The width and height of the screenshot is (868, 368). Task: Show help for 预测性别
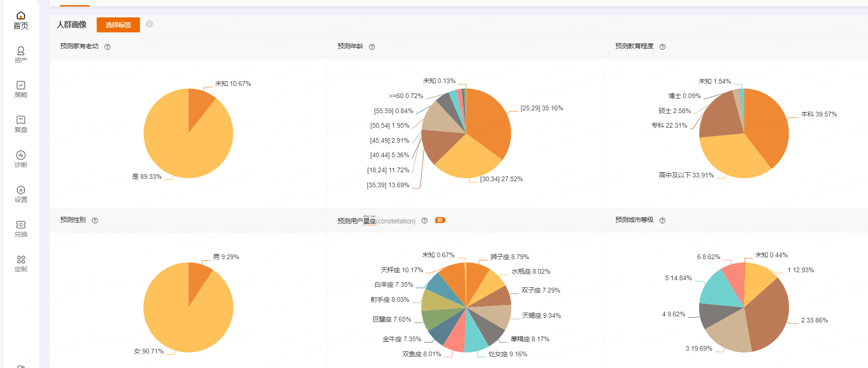95,221
